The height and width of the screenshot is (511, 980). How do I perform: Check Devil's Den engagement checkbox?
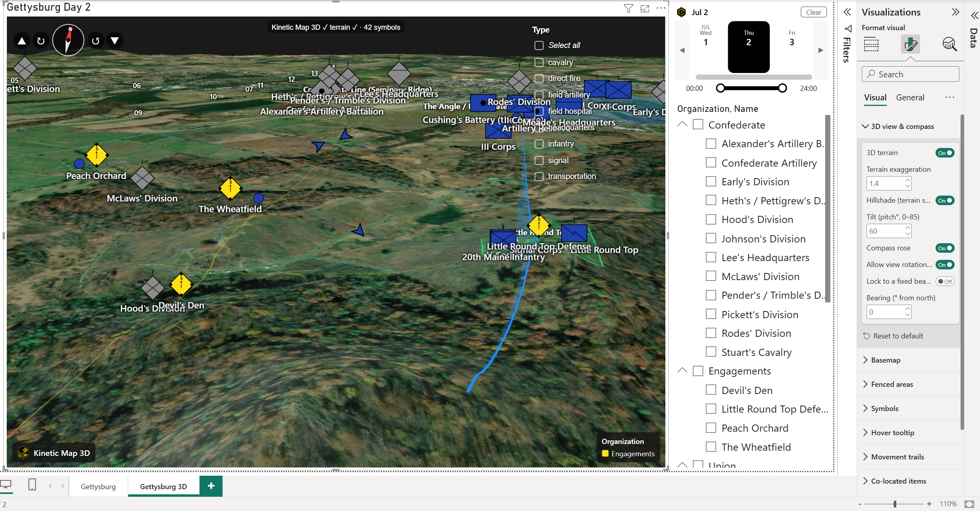tap(711, 390)
